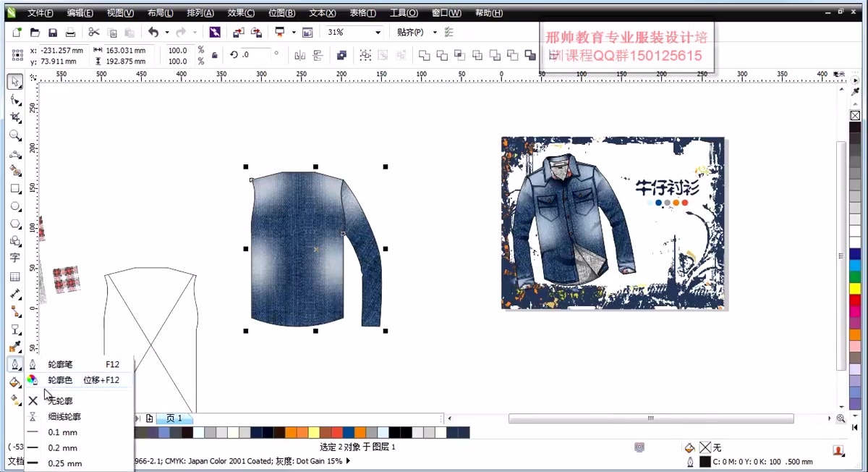Expand the 贴齐(P) snap dropdown
This screenshot has height=472, width=868.
(x=435, y=33)
